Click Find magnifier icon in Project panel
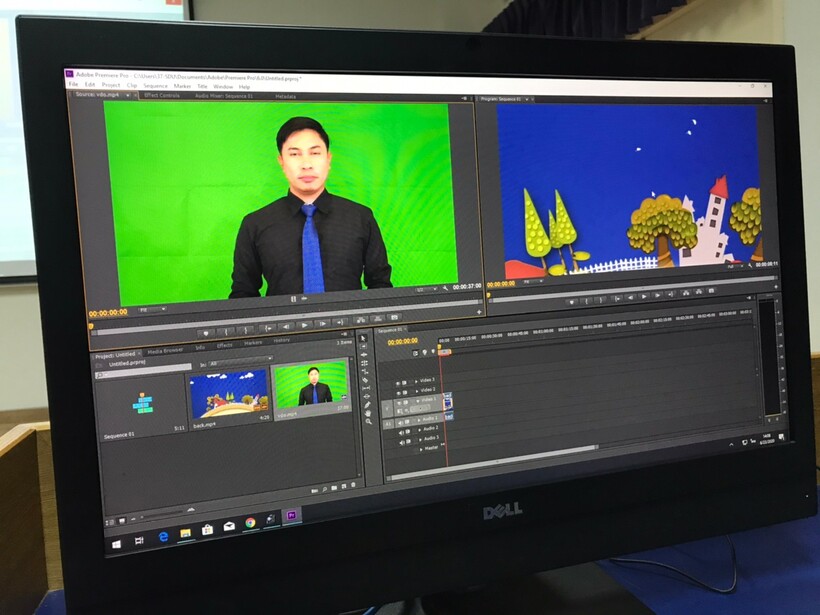820x615 pixels. click(x=324, y=489)
